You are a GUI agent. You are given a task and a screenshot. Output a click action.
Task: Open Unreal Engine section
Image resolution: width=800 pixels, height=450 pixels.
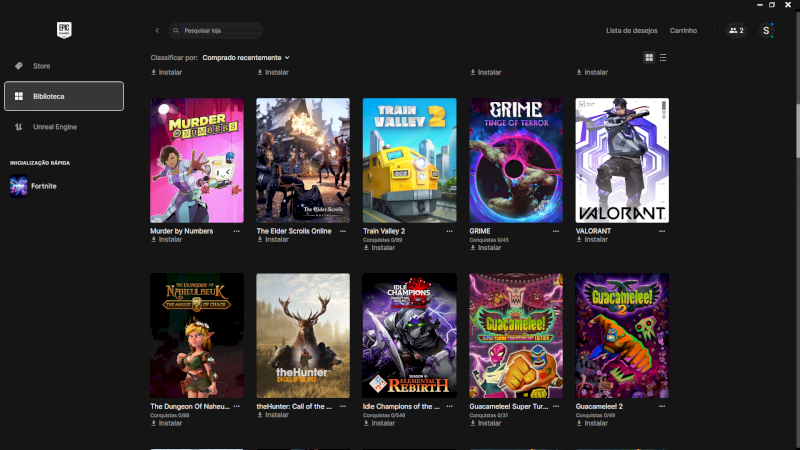point(64,127)
